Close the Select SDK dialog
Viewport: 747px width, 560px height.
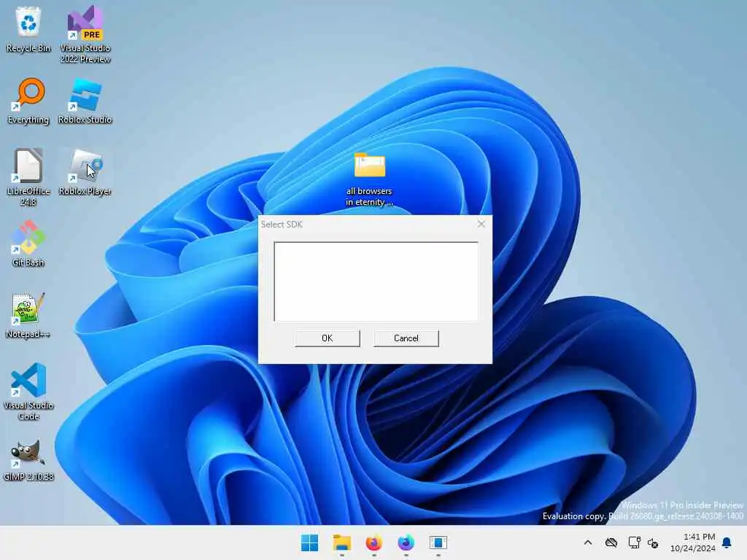point(481,224)
